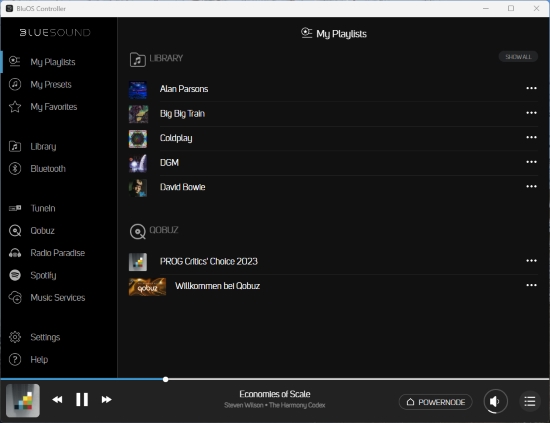550x423 pixels.
Task: Go to My Presets
Action: 51,85
